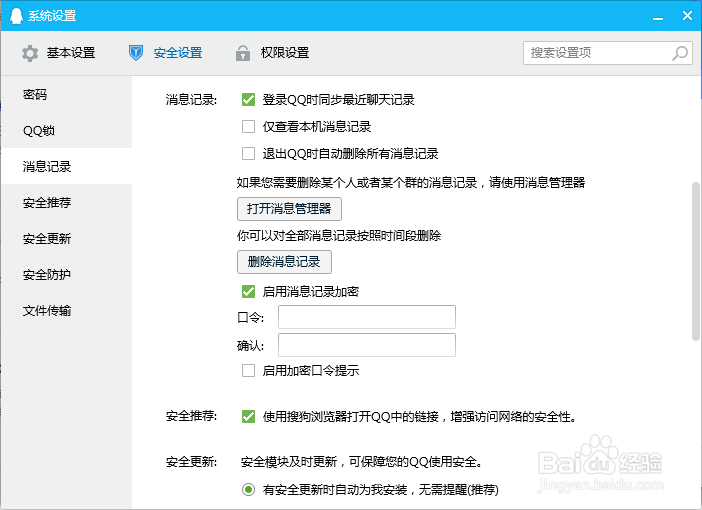
Task: Click text 安全模块及时更新，可保障您的QQ使用安全。
Action: [x=362, y=461]
